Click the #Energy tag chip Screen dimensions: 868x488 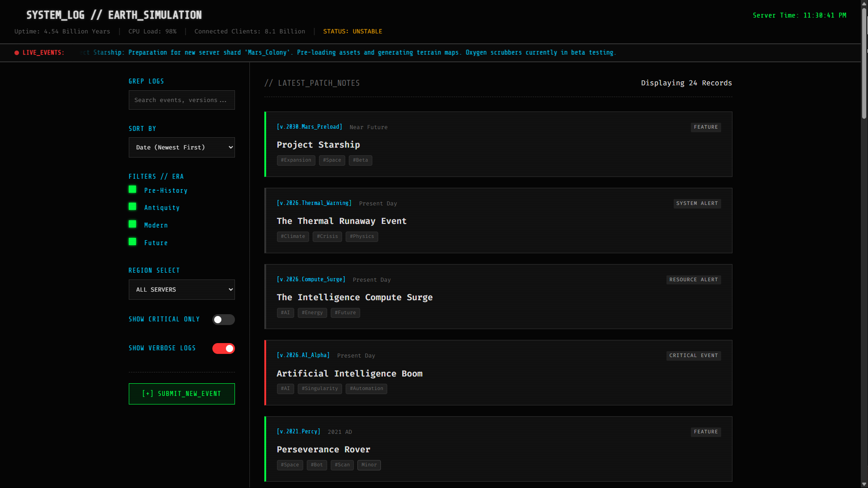(x=312, y=313)
